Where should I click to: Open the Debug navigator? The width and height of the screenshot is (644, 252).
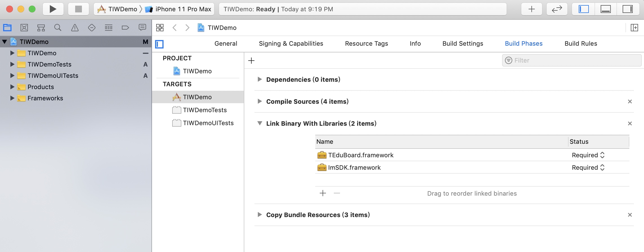point(109,28)
